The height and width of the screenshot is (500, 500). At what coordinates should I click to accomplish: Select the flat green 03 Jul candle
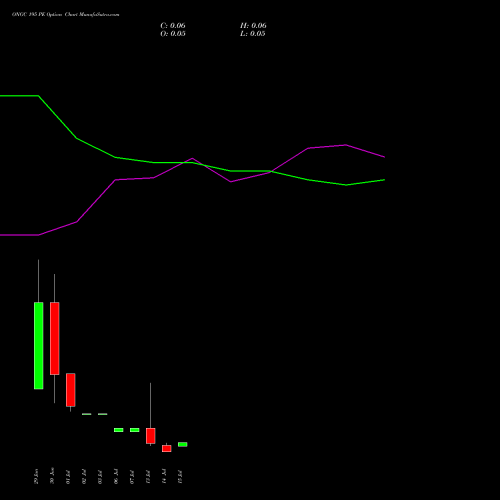point(103,414)
